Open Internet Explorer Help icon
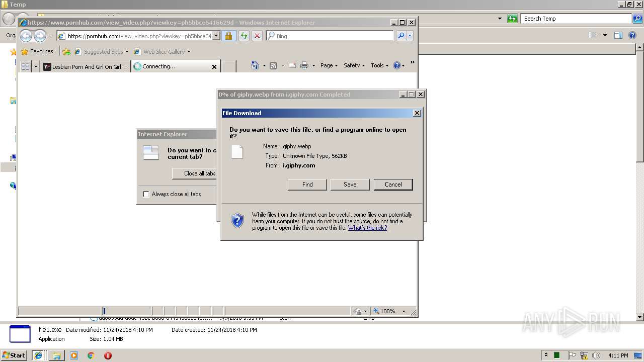 coord(396,65)
